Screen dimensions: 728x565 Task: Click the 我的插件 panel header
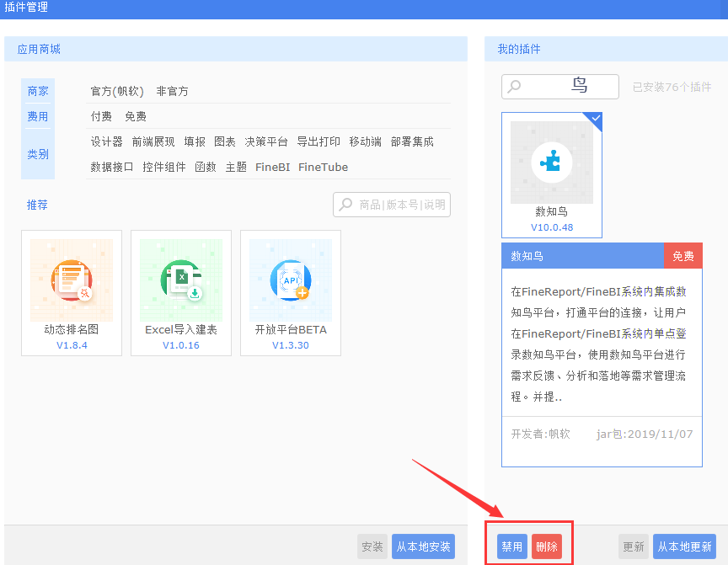click(607, 49)
